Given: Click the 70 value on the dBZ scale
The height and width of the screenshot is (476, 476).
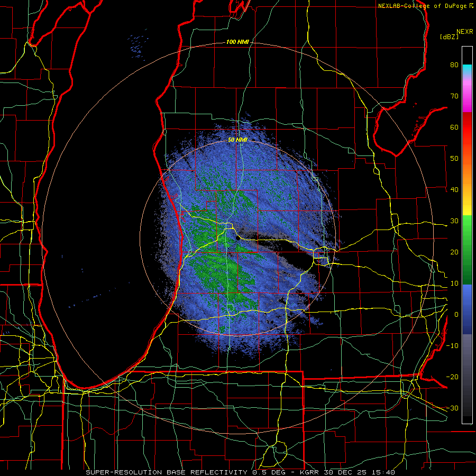Looking at the screenshot, I should click(x=454, y=96).
